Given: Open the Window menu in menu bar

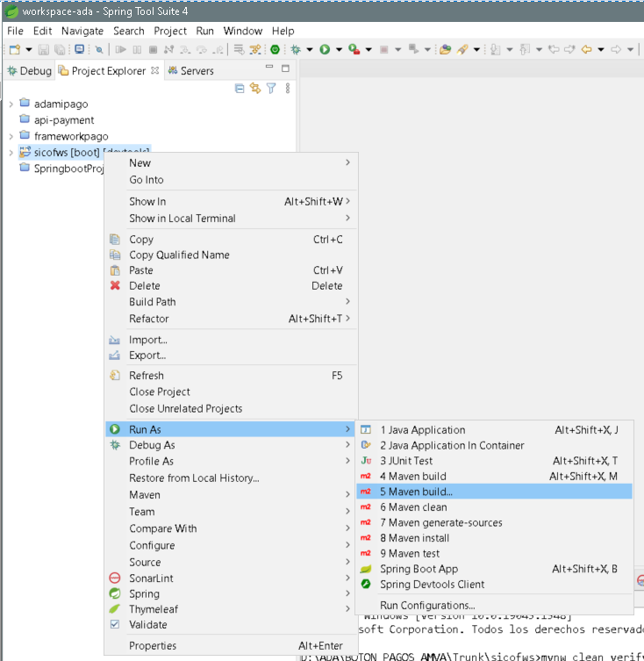Looking at the screenshot, I should 243,31.
